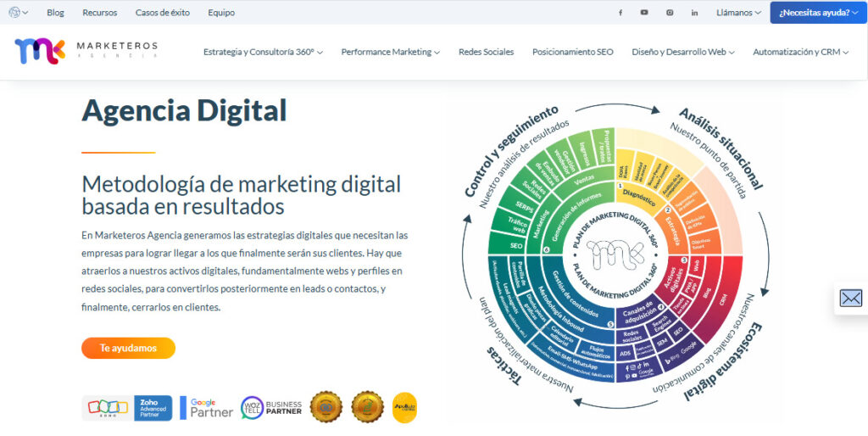The width and height of the screenshot is (868, 436).
Task: Click the Tácticas label on wheel
Action: pyautogui.click(x=504, y=365)
